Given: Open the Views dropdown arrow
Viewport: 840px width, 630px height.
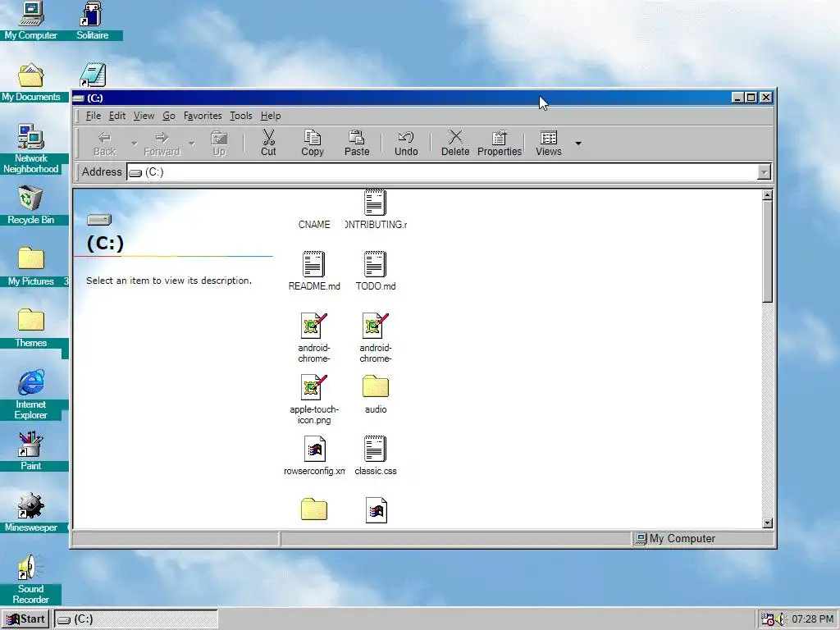Looking at the screenshot, I should pyautogui.click(x=578, y=144).
